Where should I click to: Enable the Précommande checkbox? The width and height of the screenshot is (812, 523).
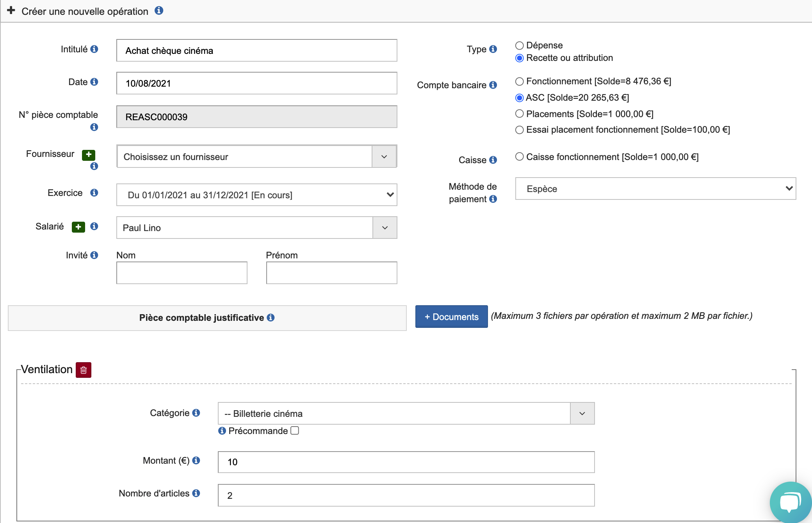coord(295,430)
